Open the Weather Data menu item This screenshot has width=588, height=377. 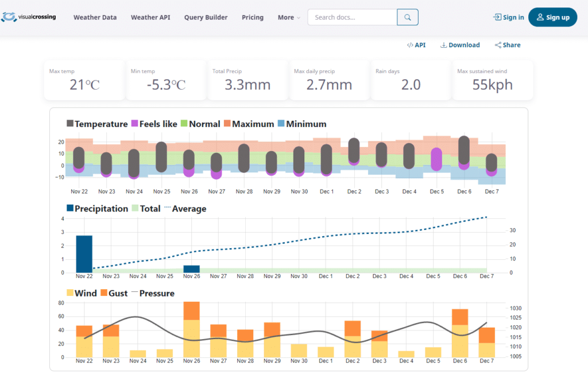(x=95, y=17)
